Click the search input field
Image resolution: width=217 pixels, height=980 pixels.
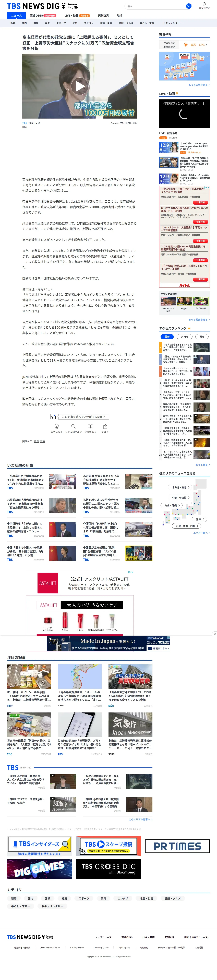click(155, 6)
